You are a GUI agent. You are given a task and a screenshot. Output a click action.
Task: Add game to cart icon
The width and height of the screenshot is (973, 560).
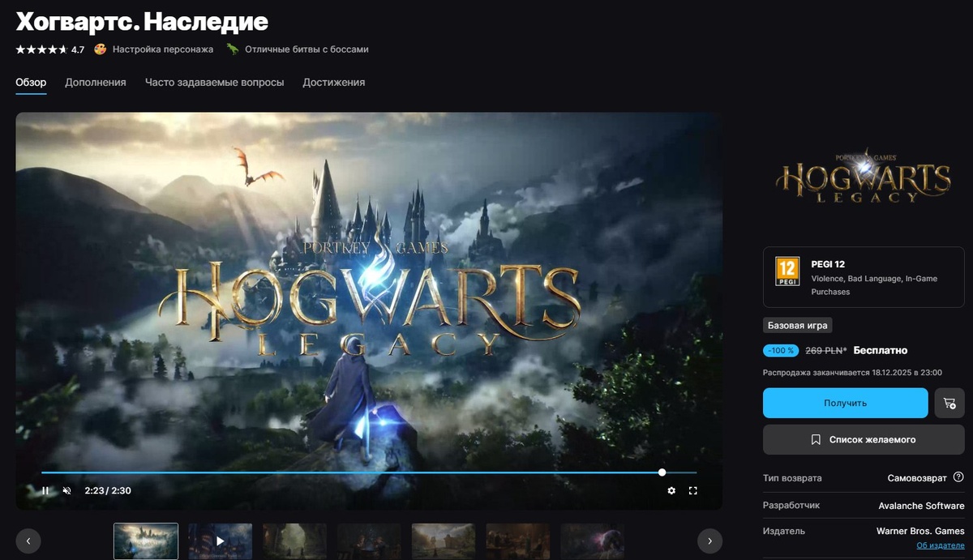tap(949, 403)
